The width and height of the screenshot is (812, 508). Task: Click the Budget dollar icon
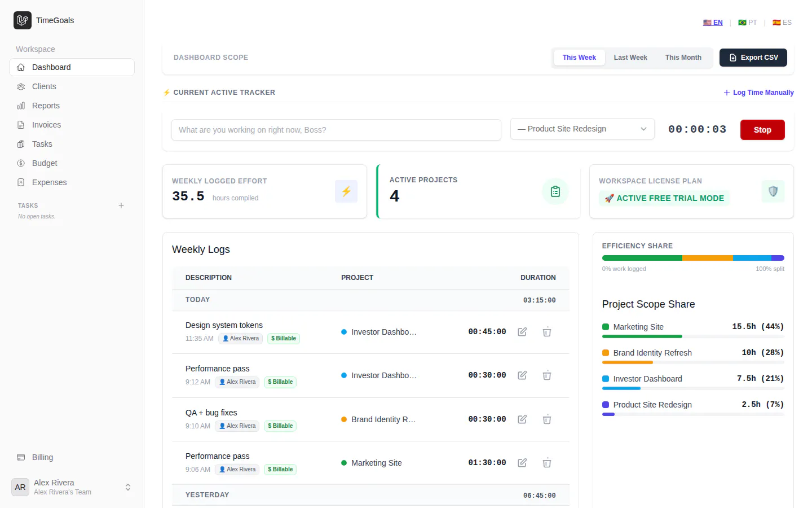click(x=21, y=163)
